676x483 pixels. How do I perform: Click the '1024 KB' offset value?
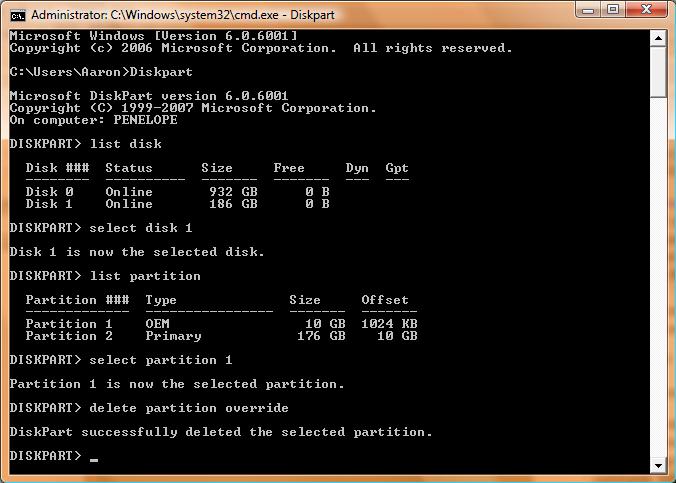pyautogui.click(x=389, y=324)
